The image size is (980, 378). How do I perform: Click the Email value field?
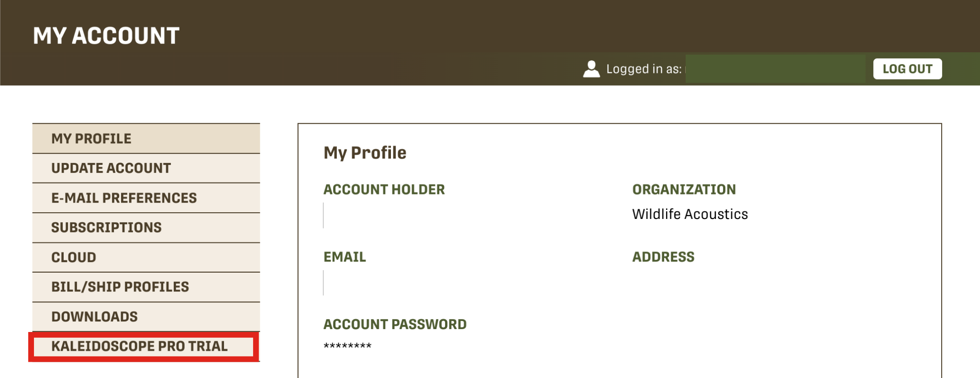(383, 283)
